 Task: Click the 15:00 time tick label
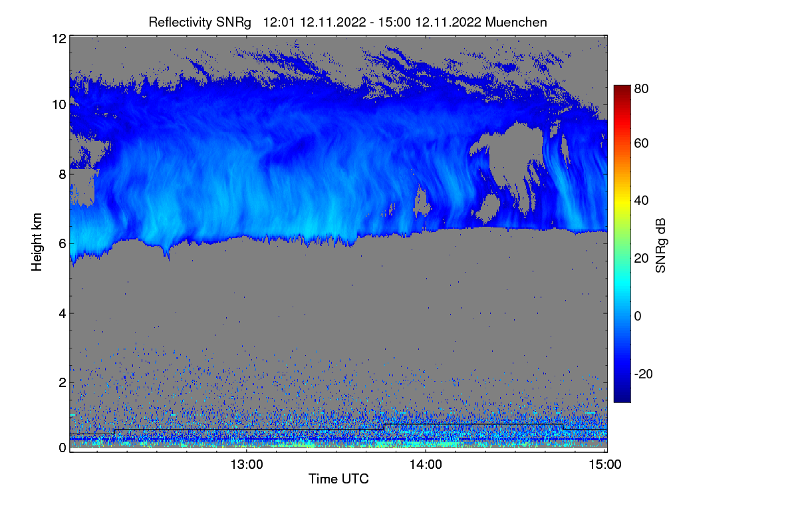click(605, 464)
